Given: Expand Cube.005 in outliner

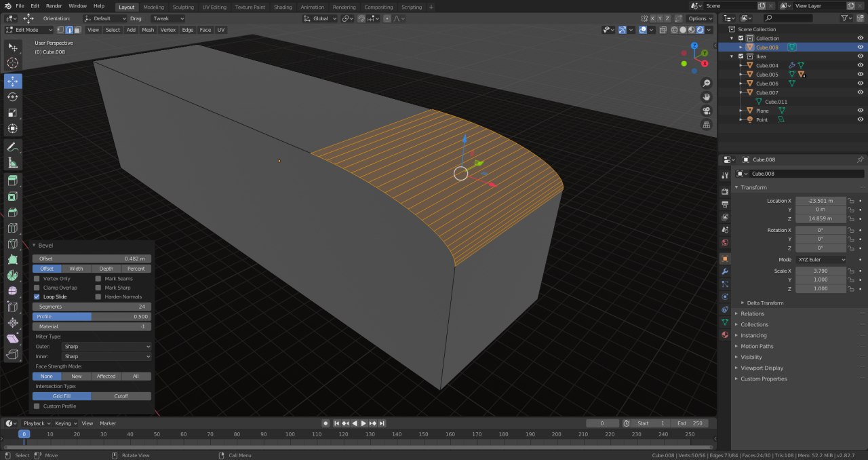Looking at the screenshot, I should (741, 75).
